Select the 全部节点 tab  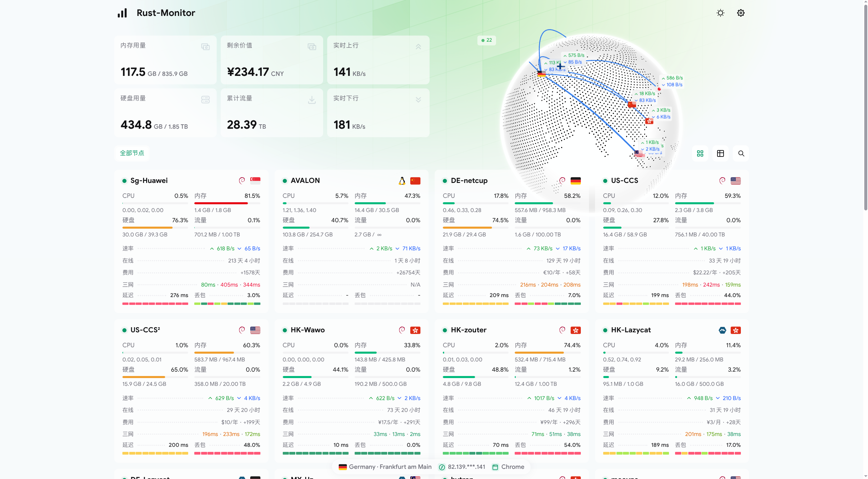click(x=132, y=153)
